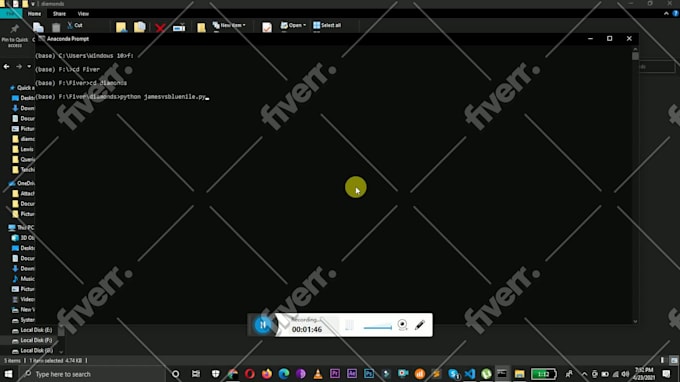
Task: Open the New item dropdown
Action: click(229, 25)
